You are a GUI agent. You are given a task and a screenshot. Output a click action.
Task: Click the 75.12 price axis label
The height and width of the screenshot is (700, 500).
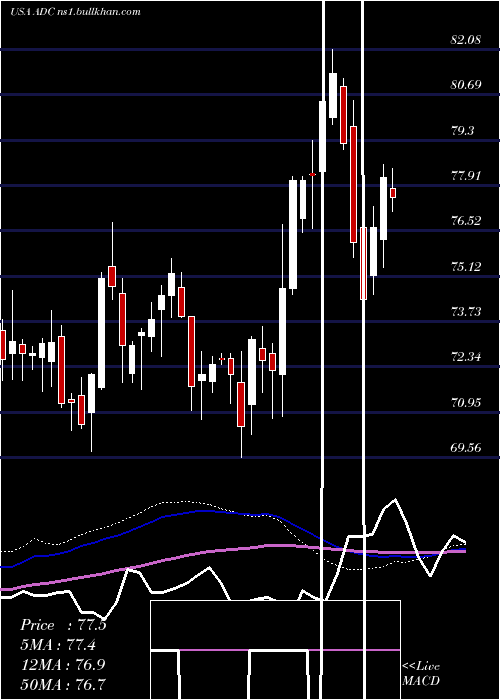point(466,267)
